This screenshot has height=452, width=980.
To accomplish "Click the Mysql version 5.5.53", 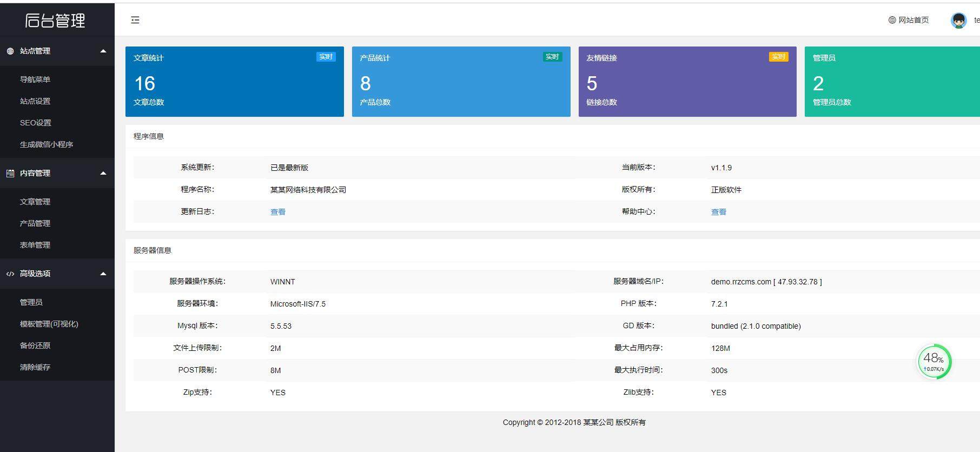I will tap(281, 326).
